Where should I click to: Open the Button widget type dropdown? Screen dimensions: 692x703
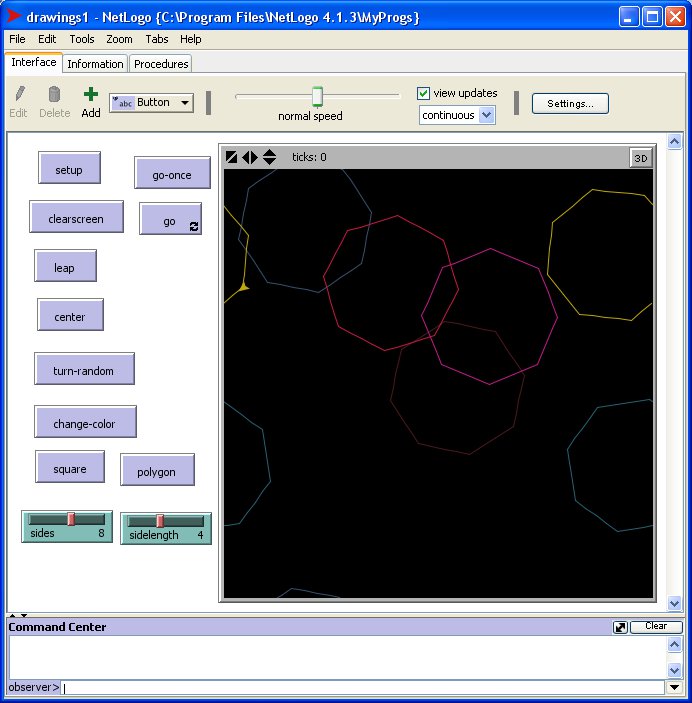tap(152, 103)
